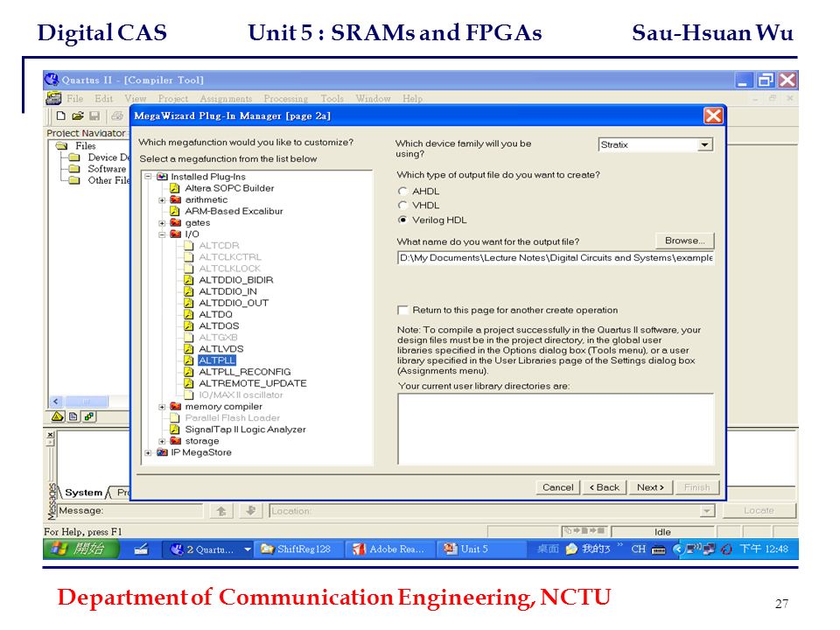840x630 pixels.
Task: Click the Project Navigator scroll left arrow
Action: coord(56,402)
